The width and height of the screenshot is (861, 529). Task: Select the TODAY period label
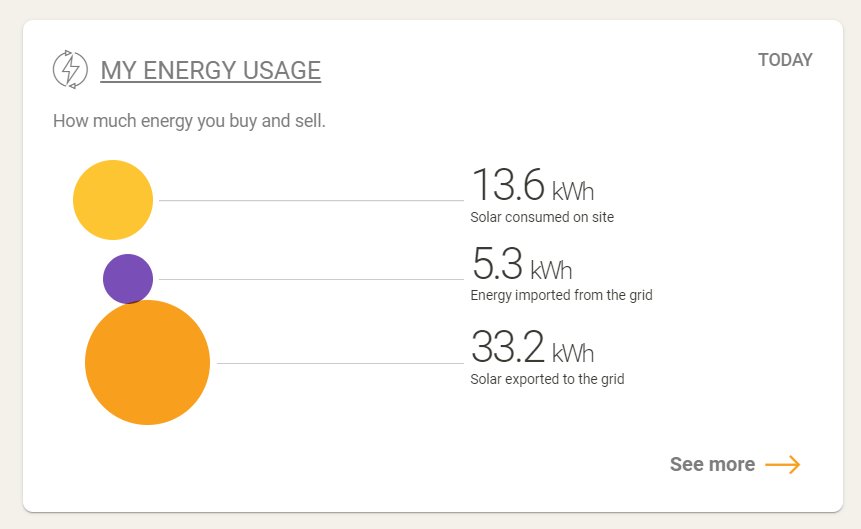click(x=785, y=60)
